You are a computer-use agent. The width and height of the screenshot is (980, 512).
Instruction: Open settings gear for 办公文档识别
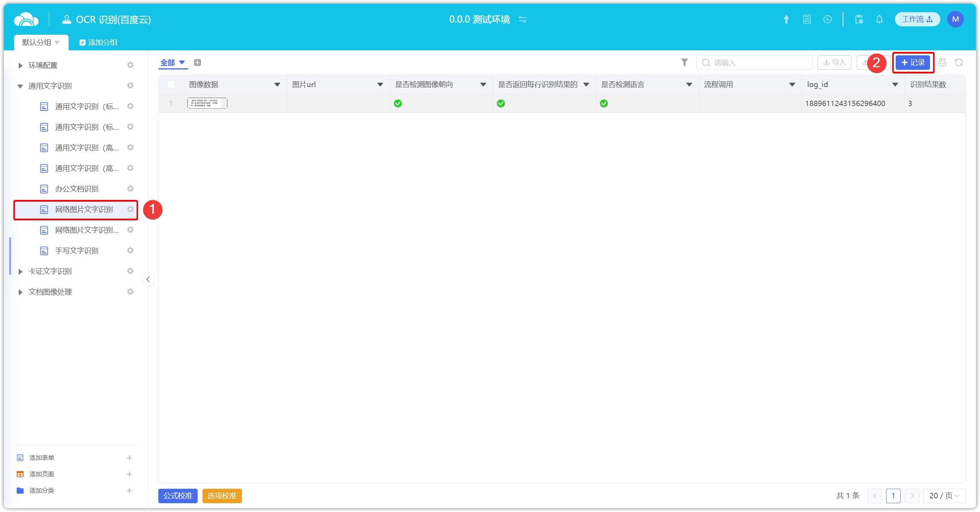(130, 188)
